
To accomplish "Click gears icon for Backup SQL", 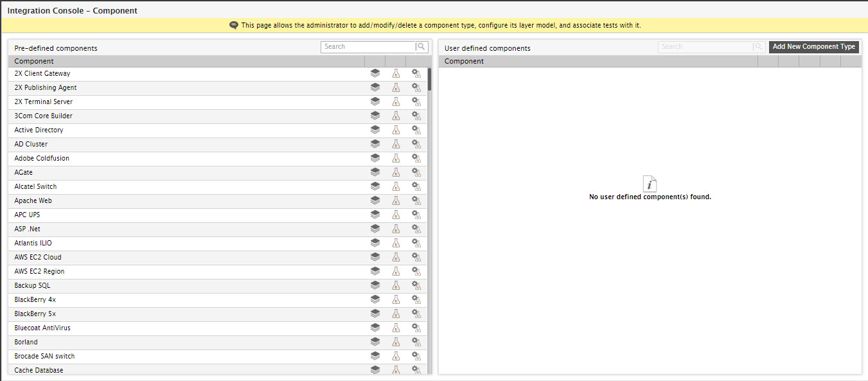I will [416, 285].
